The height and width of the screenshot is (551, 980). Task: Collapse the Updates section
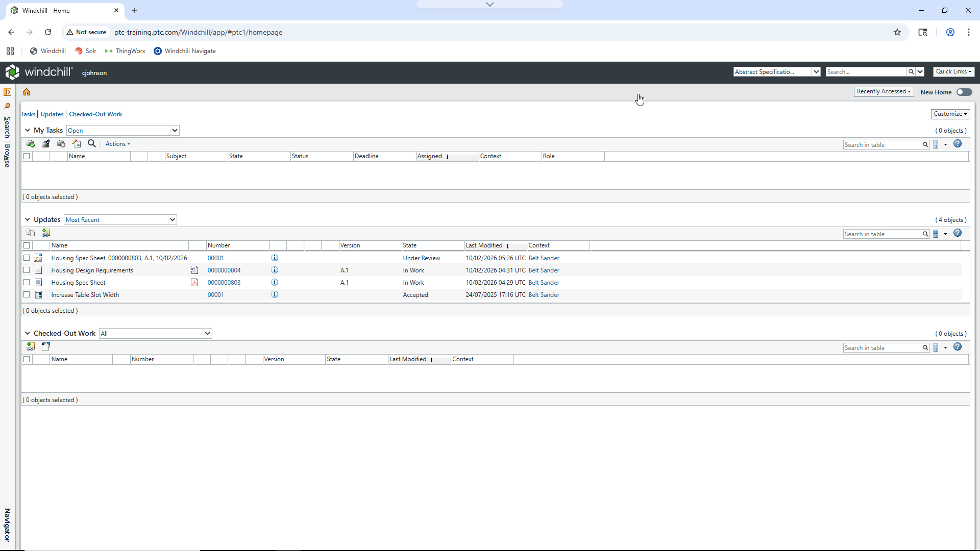click(28, 220)
